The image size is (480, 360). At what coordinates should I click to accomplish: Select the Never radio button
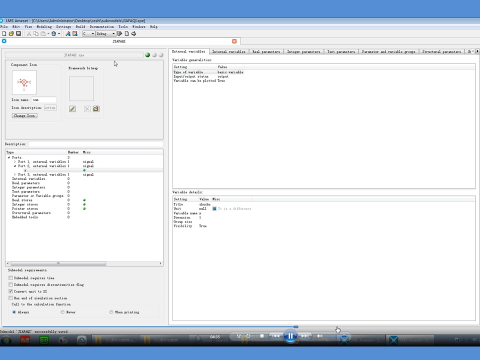coord(63,312)
